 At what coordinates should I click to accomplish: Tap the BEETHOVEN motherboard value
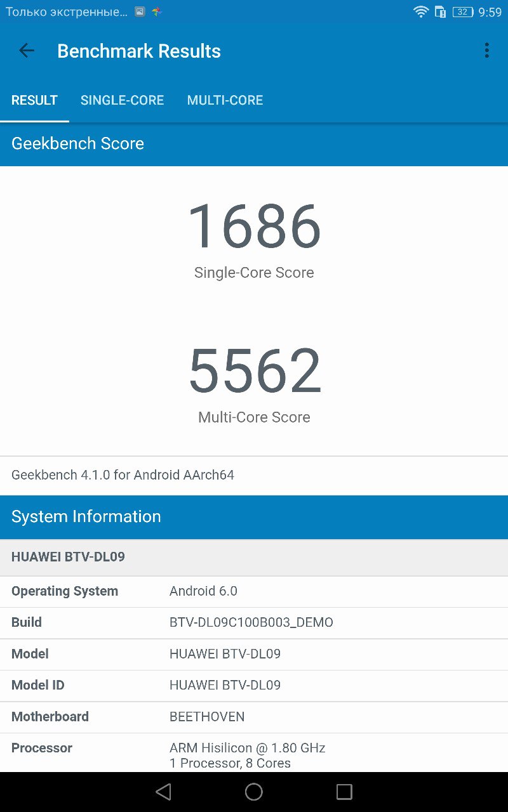pos(207,717)
